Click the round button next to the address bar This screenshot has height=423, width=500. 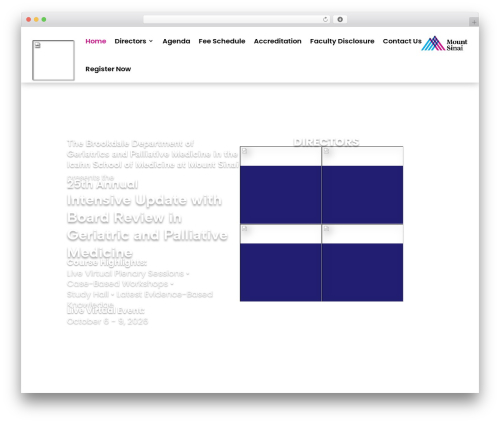(340, 20)
